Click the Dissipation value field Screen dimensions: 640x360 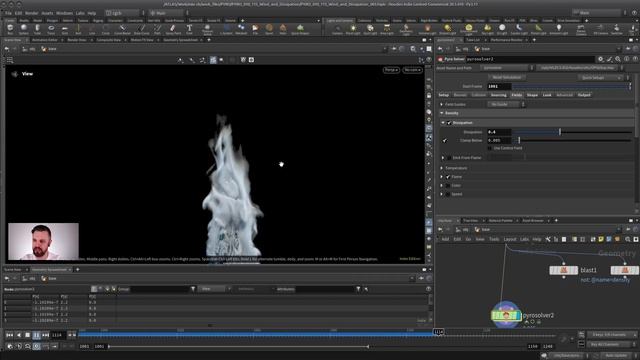pos(499,132)
